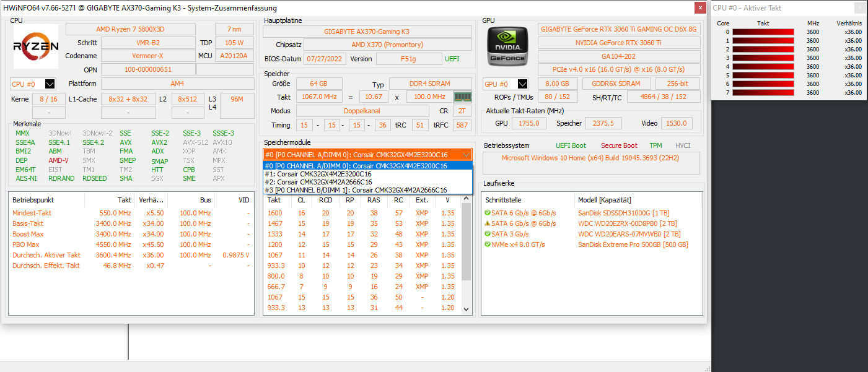The image size is (868, 372).
Task: Click Core 4 clock bar in CPU #0 window
Action: (x=763, y=66)
